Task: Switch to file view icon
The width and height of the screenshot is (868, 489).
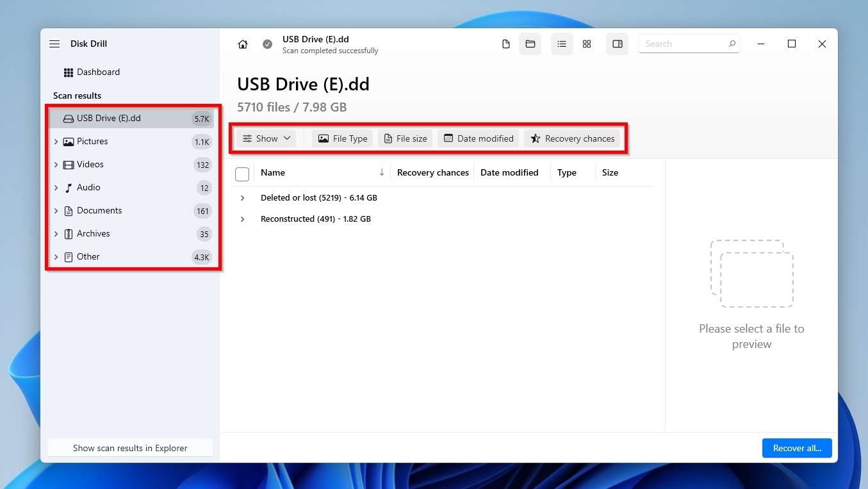Action: [x=506, y=44]
